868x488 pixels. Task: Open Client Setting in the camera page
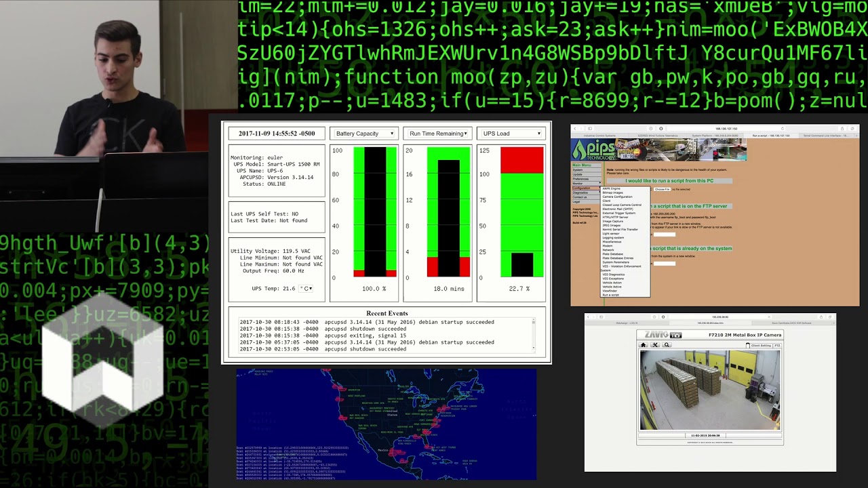tap(759, 346)
